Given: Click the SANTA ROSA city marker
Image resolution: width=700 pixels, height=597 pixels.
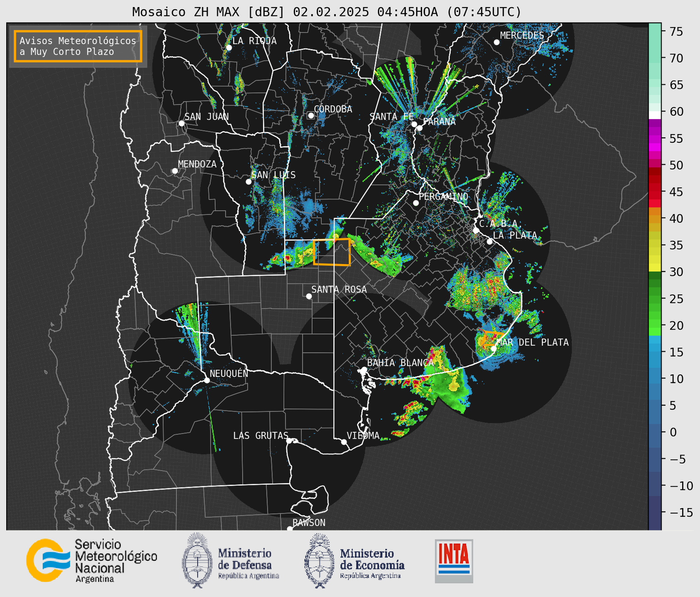Looking at the screenshot, I should pyautogui.click(x=309, y=296).
